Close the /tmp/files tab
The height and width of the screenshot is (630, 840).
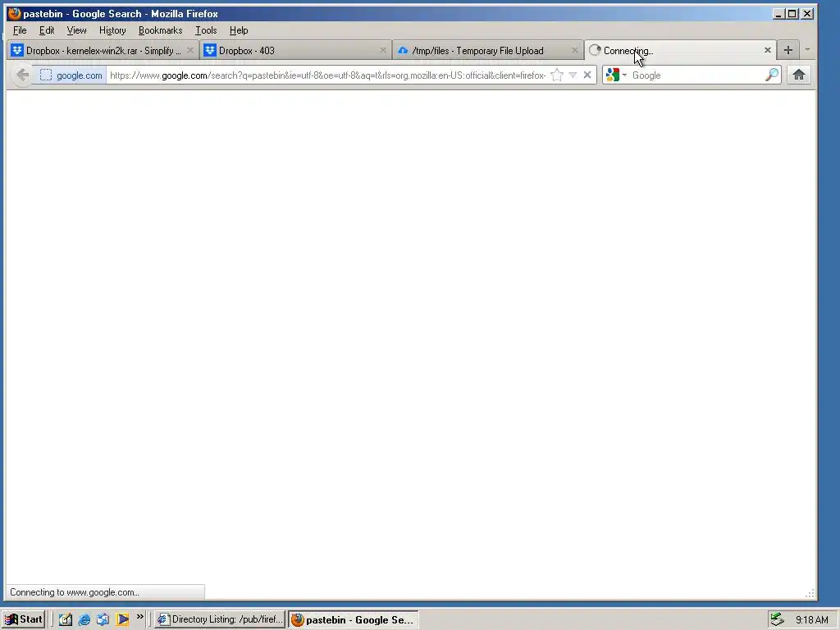(575, 50)
